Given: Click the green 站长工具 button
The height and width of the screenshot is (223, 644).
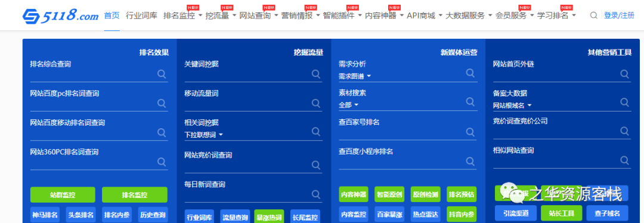Looking at the screenshot, I should [x=561, y=213].
